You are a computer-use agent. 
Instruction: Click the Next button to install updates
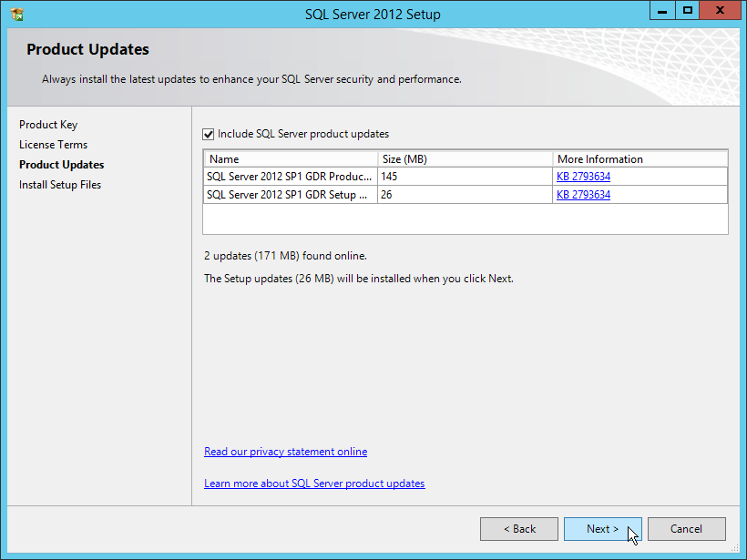(x=602, y=528)
